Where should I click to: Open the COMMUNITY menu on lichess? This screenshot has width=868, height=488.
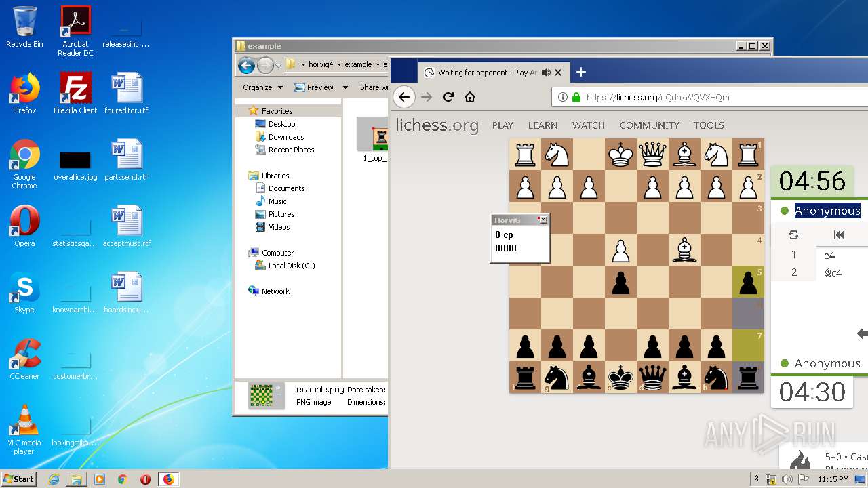[x=650, y=125]
